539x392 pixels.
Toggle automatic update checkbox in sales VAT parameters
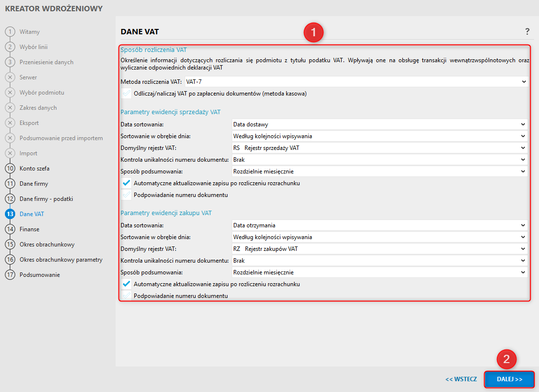coord(126,183)
